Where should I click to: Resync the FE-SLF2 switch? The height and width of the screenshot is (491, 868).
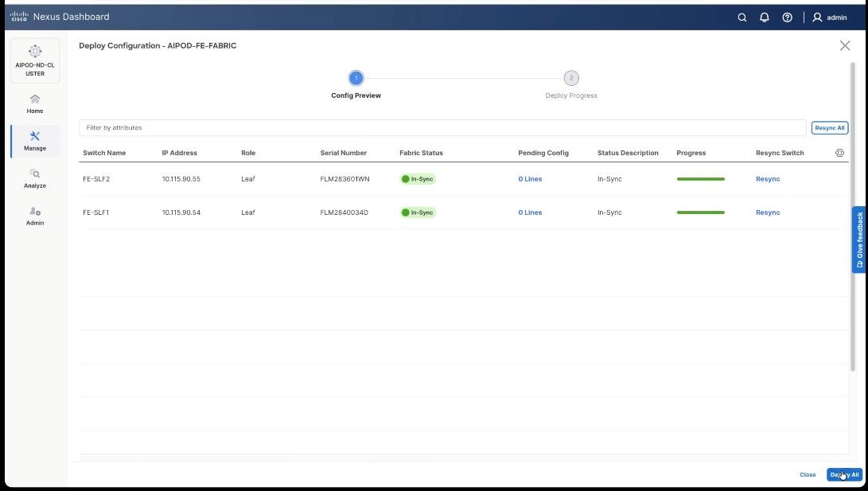767,178
